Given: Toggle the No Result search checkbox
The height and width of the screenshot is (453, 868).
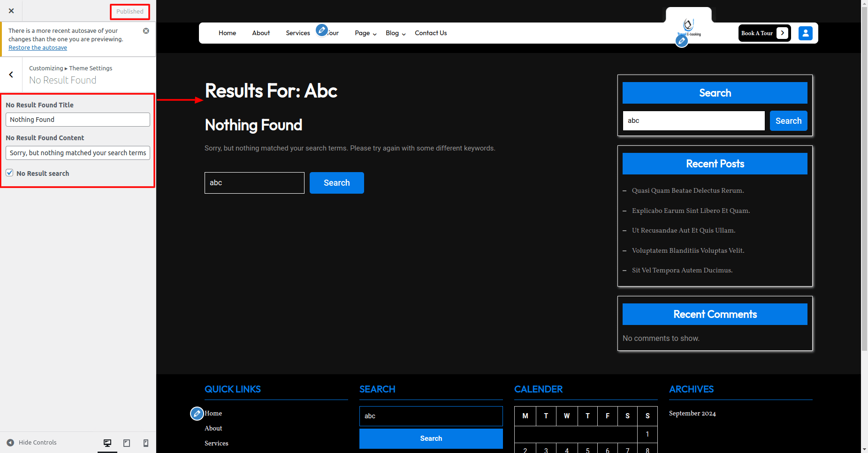Looking at the screenshot, I should [10, 173].
